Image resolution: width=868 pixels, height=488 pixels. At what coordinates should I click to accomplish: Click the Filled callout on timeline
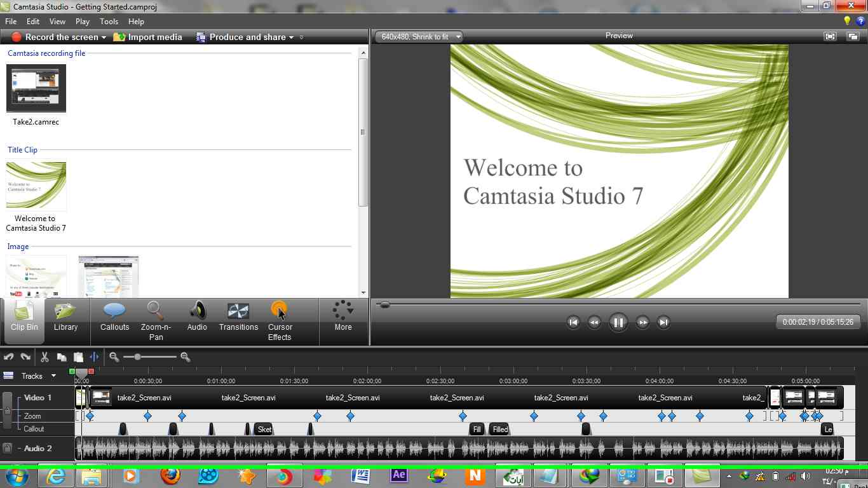(x=500, y=430)
